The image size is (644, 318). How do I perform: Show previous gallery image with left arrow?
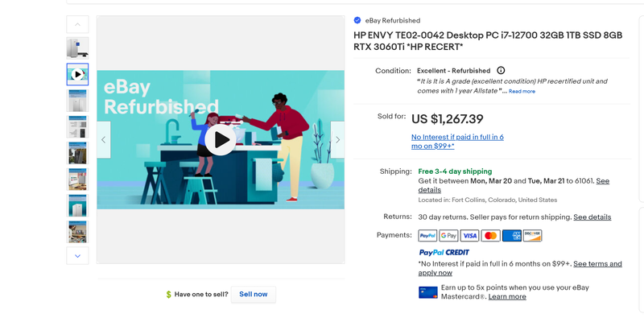tap(104, 140)
